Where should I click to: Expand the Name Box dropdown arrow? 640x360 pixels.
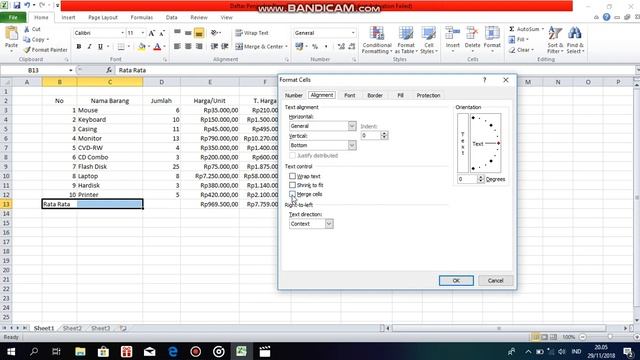point(71,70)
